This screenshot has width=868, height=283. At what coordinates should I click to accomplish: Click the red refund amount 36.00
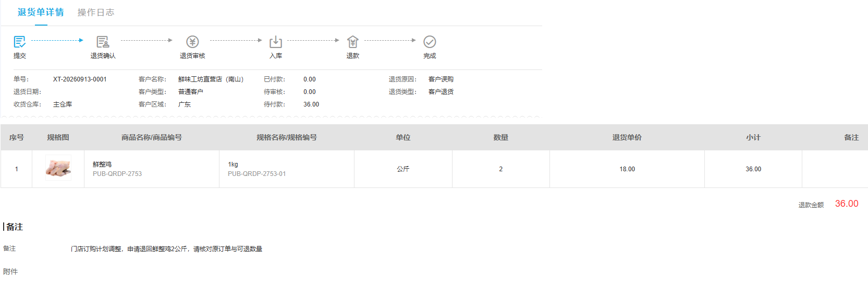[847, 204]
